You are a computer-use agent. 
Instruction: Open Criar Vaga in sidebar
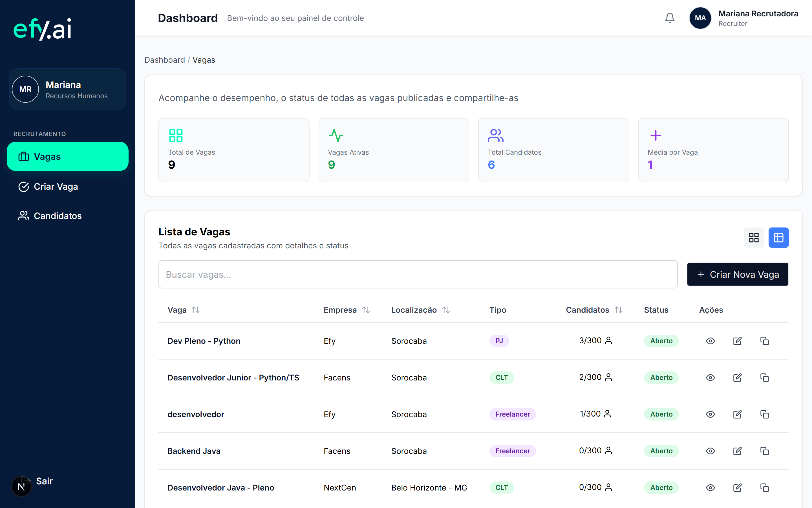click(67, 187)
